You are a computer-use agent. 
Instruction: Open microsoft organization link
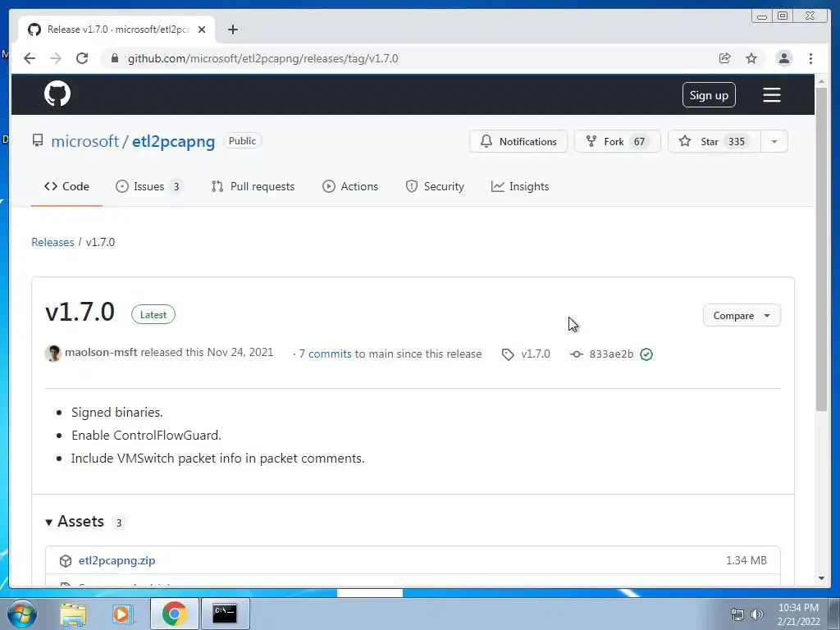click(x=84, y=141)
